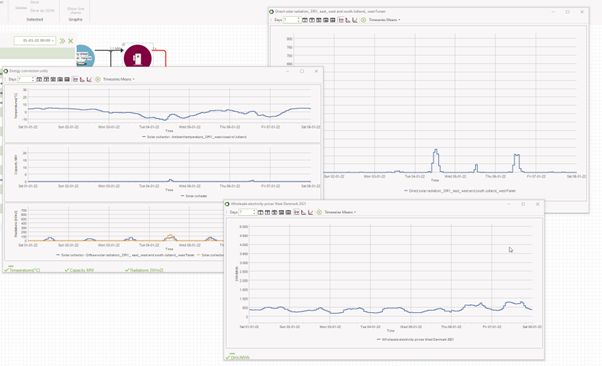
Task: Select red ascending curve icon in Energy conversion units window
Action: coord(89,79)
